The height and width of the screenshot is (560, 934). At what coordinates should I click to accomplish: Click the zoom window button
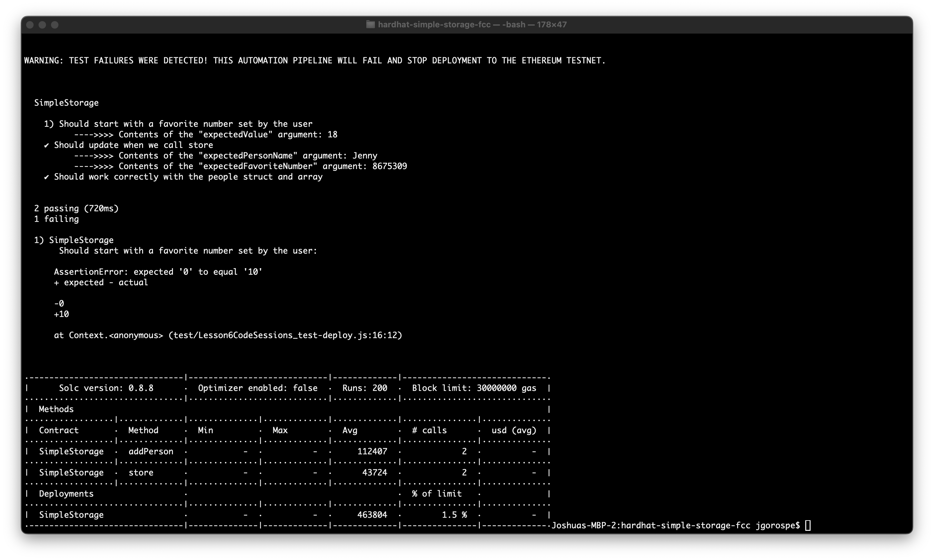point(55,25)
